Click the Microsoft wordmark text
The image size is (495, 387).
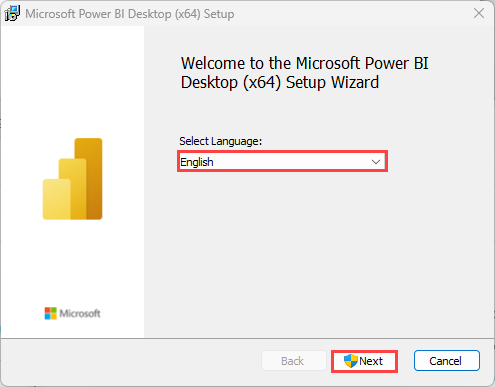point(80,313)
